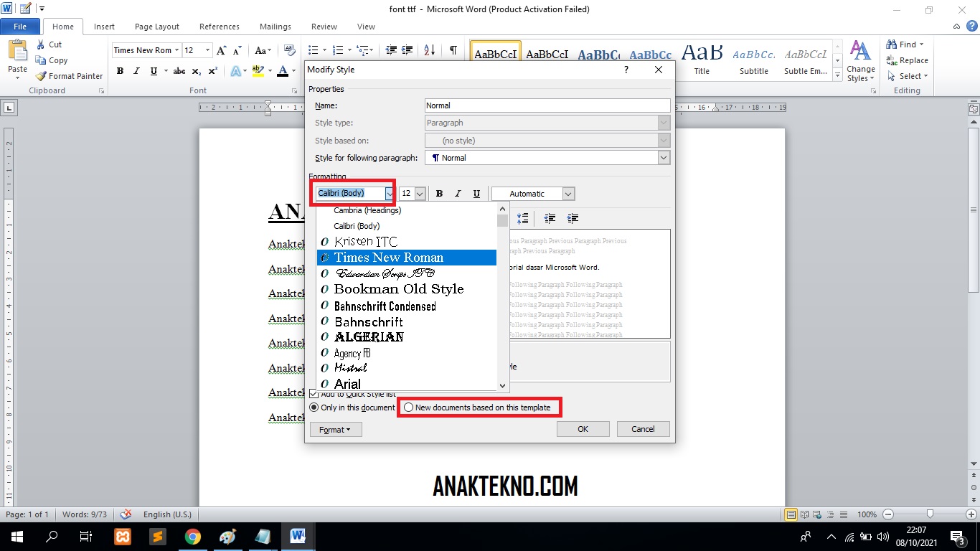Click Italic button in Modify Style dialog
Viewport: 980px width, 551px height.
[x=458, y=194]
